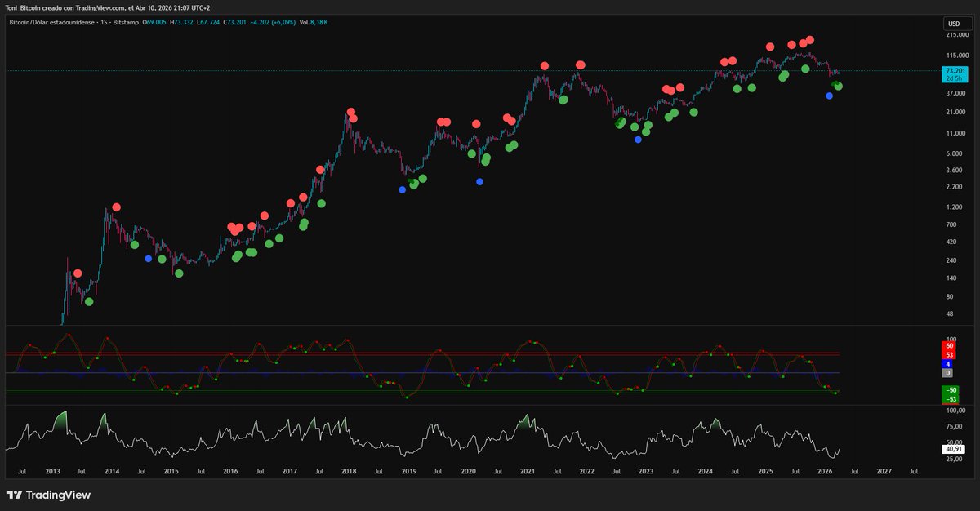Click the 2021 label on the time axis
Viewport: 980px width, 511px height.
tap(528, 472)
